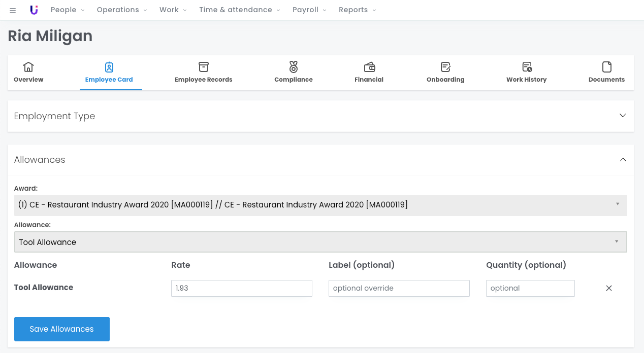Click the Label optional override field

(x=399, y=288)
